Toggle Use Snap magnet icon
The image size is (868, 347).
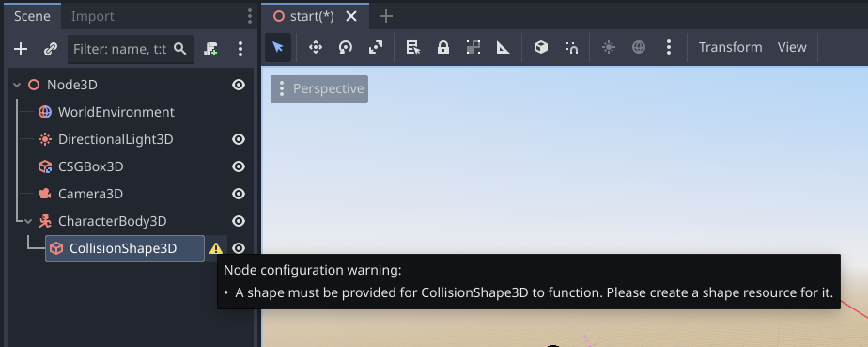(x=572, y=47)
